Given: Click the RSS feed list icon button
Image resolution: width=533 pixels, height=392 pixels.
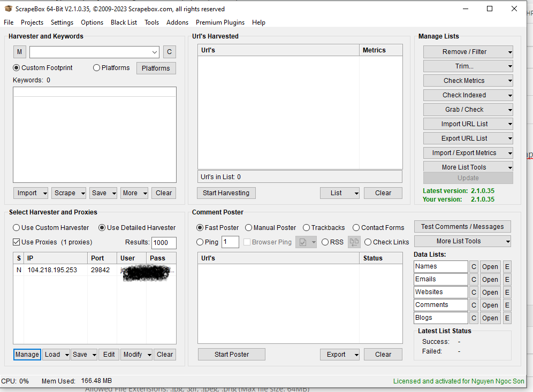Looking at the screenshot, I should pos(354,242).
